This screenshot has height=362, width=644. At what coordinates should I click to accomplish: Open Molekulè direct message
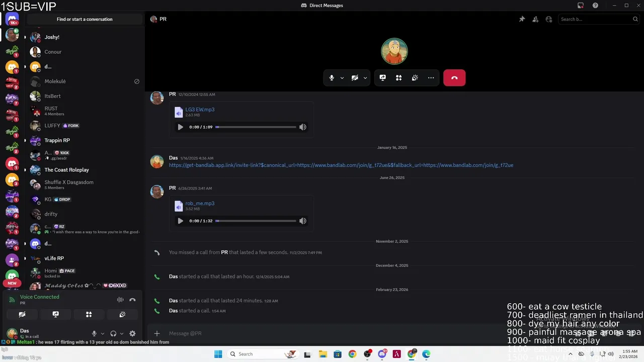[85, 81]
